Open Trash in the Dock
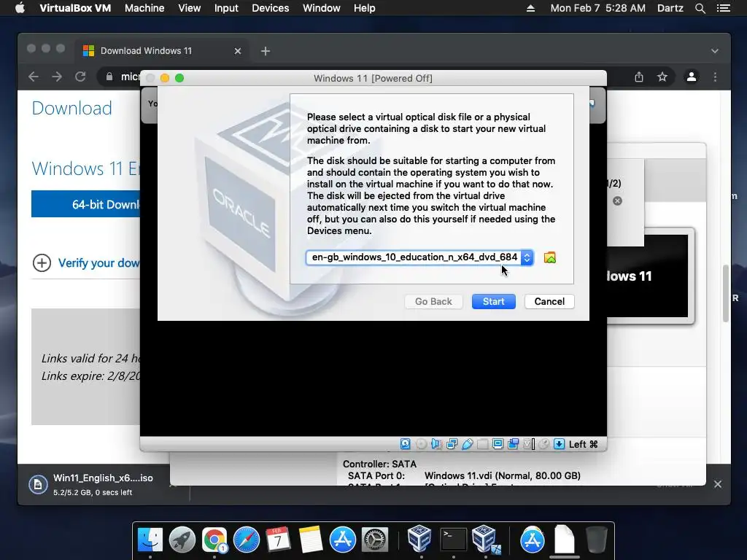The height and width of the screenshot is (560, 747). [597, 540]
